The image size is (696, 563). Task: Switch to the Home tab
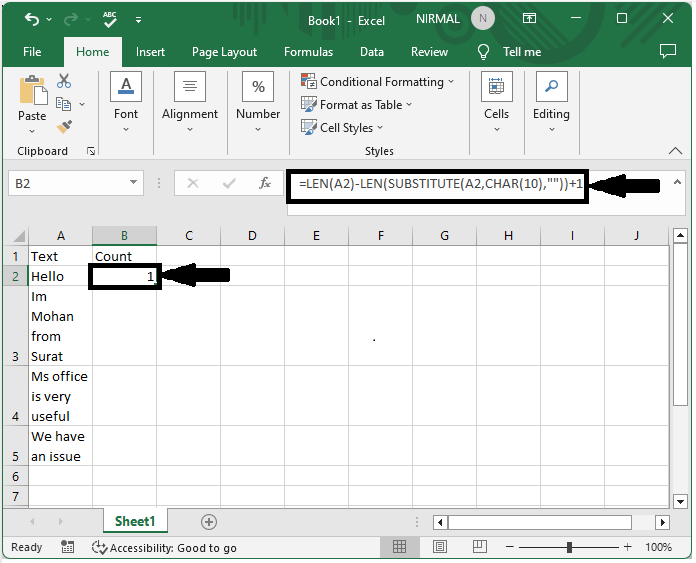[x=92, y=52]
